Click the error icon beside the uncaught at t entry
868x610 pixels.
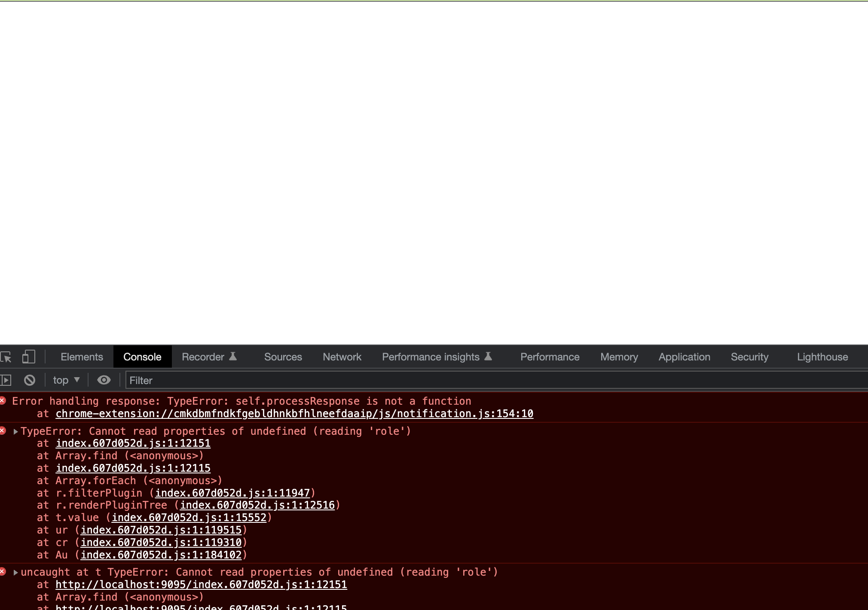(x=3, y=571)
